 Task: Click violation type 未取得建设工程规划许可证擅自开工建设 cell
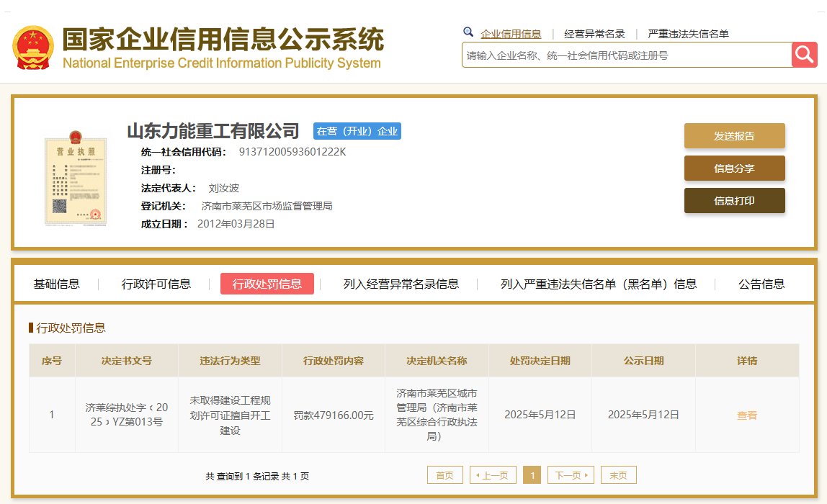230,415
